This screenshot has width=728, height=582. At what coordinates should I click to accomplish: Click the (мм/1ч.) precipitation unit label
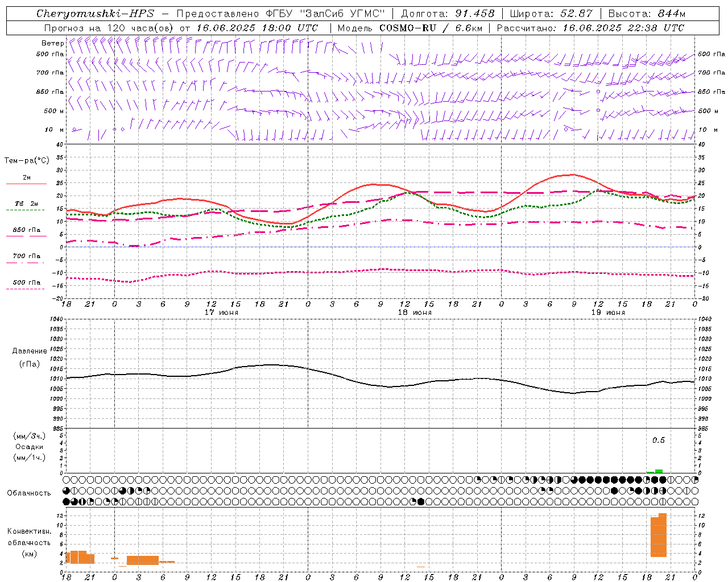tap(29, 458)
